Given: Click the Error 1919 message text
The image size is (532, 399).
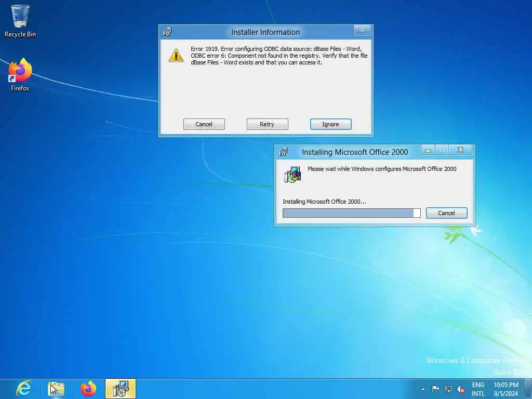Looking at the screenshot, I should (x=279, y=56).
